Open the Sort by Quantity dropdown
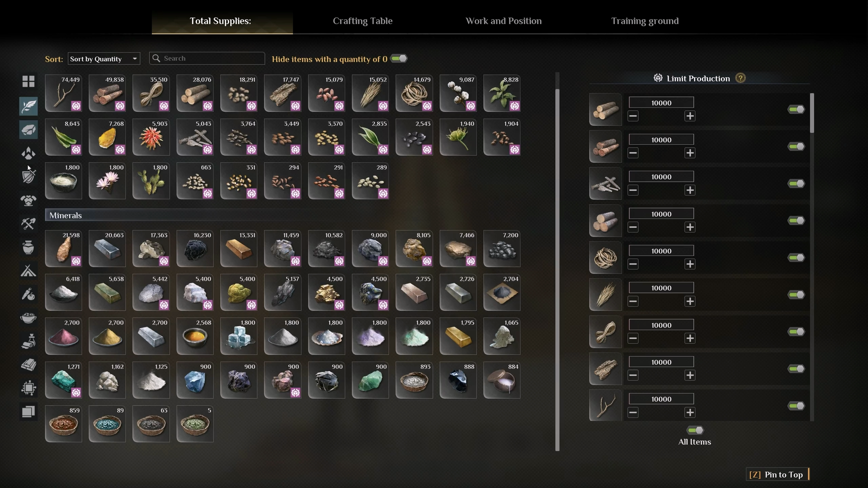The image size is (868, 488). click(x=104, y=59)
